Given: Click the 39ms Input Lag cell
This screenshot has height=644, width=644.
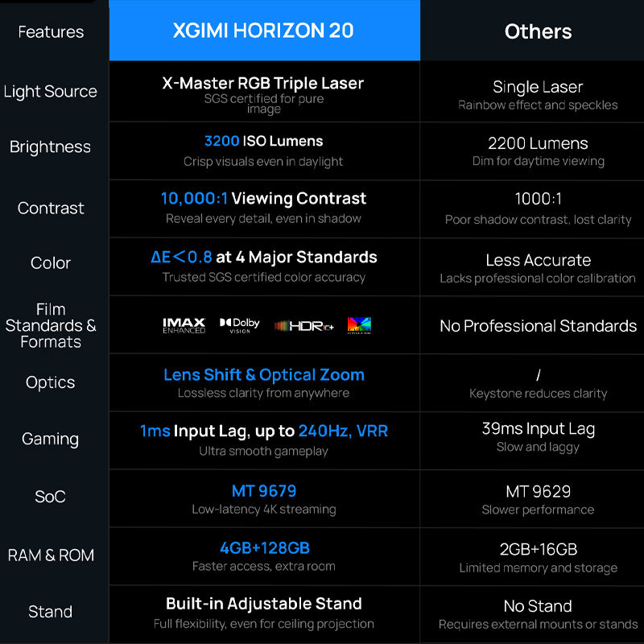Looking at the screenshot, I should click(538, 429).
